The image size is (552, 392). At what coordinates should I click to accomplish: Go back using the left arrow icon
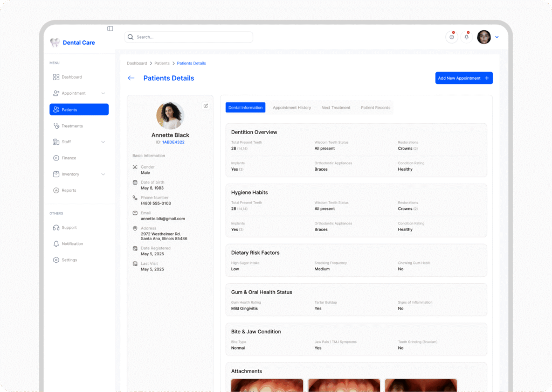pos(131,78)
